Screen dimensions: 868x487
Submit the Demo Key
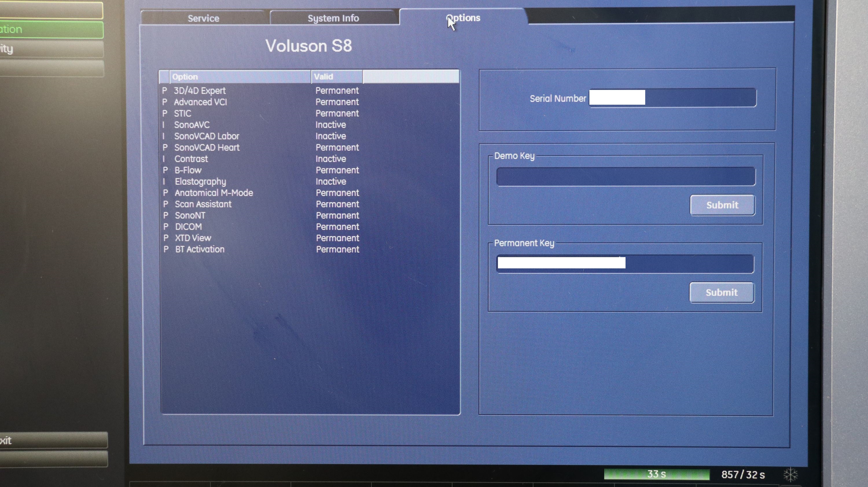click(x=722, y=205)
